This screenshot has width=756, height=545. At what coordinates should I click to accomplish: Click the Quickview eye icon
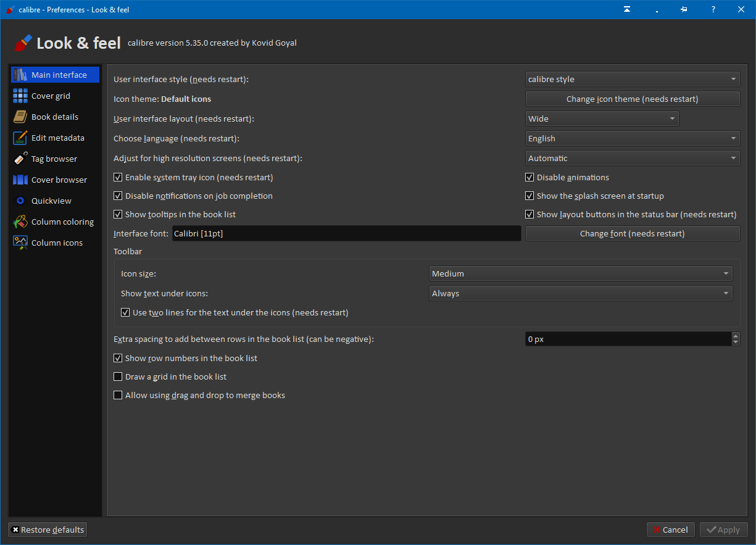[20, 201]
